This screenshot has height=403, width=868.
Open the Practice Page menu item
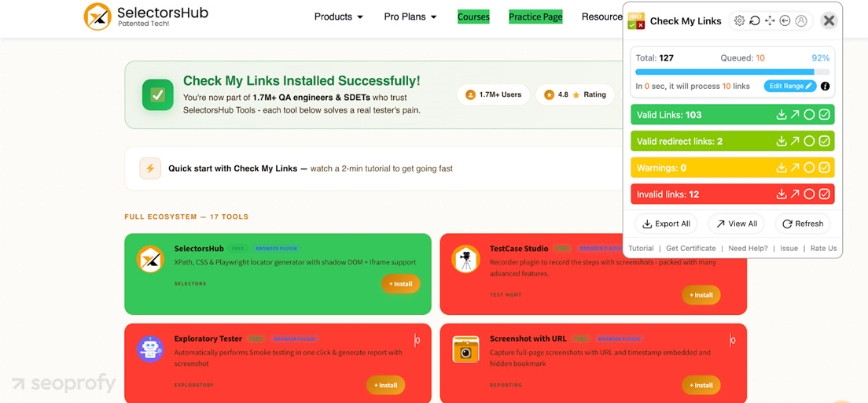coord(535,17)
